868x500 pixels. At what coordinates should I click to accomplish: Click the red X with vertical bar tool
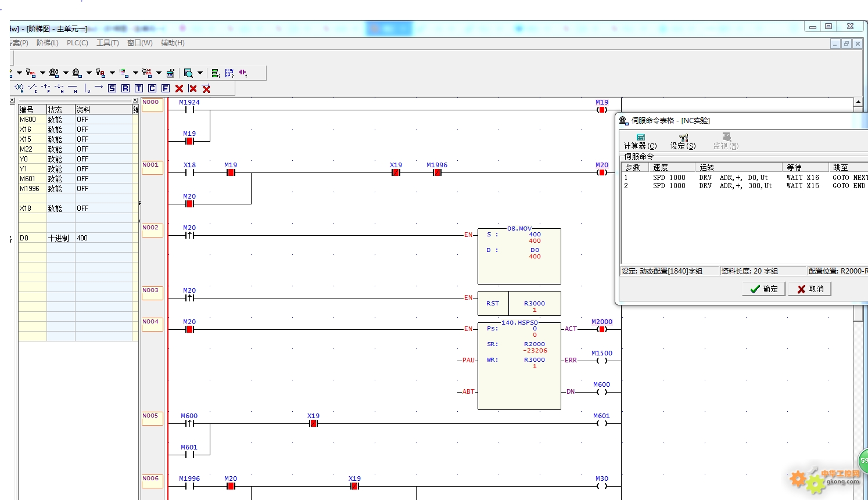pos(192,88)
